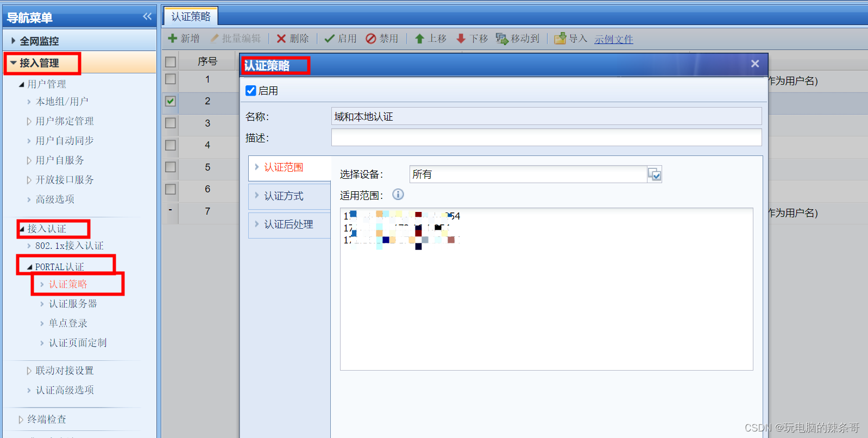Open 认证策略 under PORTAL认证
The width and height of the screenshot is (868, 438).
pyautogui.click(x=68, y=284)
